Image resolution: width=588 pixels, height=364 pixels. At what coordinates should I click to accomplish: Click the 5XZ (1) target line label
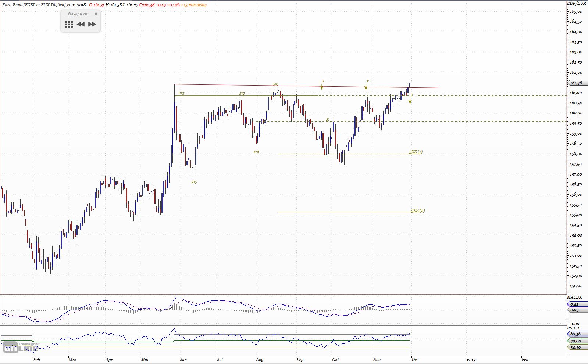click(416, 152)
